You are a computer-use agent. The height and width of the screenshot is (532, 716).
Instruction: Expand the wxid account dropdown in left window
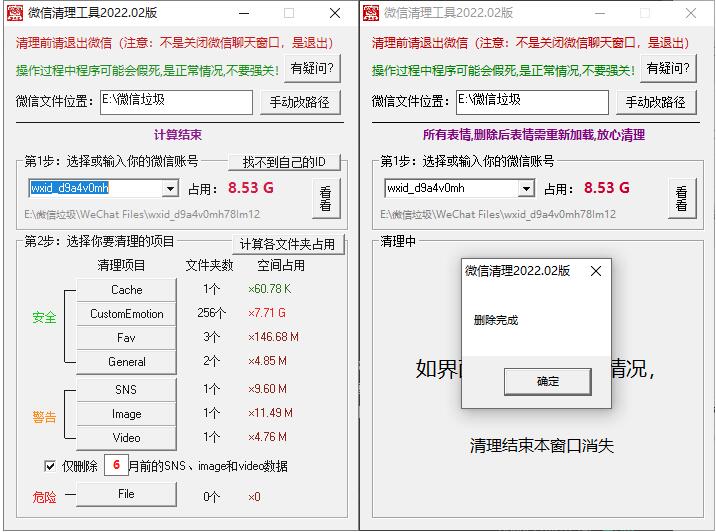click(x=170, y=188)
